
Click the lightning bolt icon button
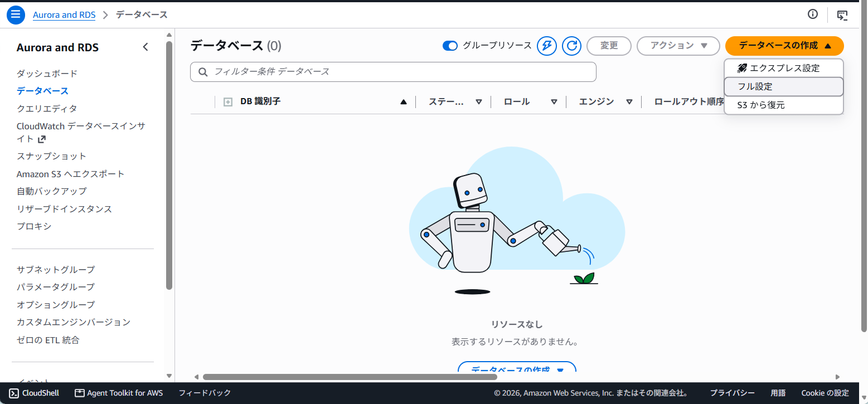click(x=547, y=46)
